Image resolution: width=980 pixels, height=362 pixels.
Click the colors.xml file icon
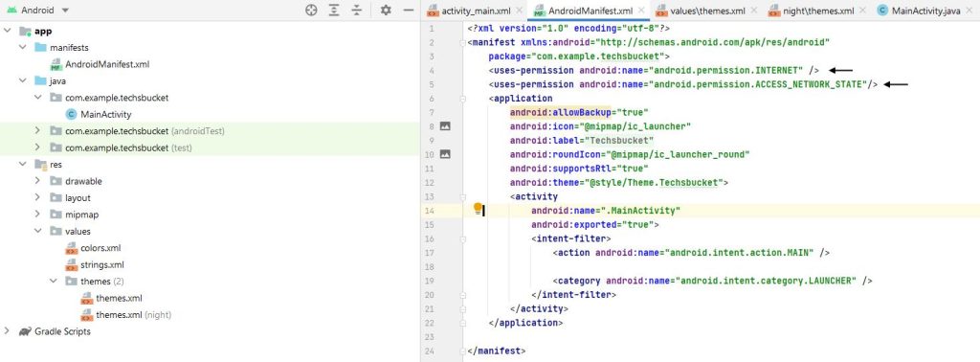71,248
